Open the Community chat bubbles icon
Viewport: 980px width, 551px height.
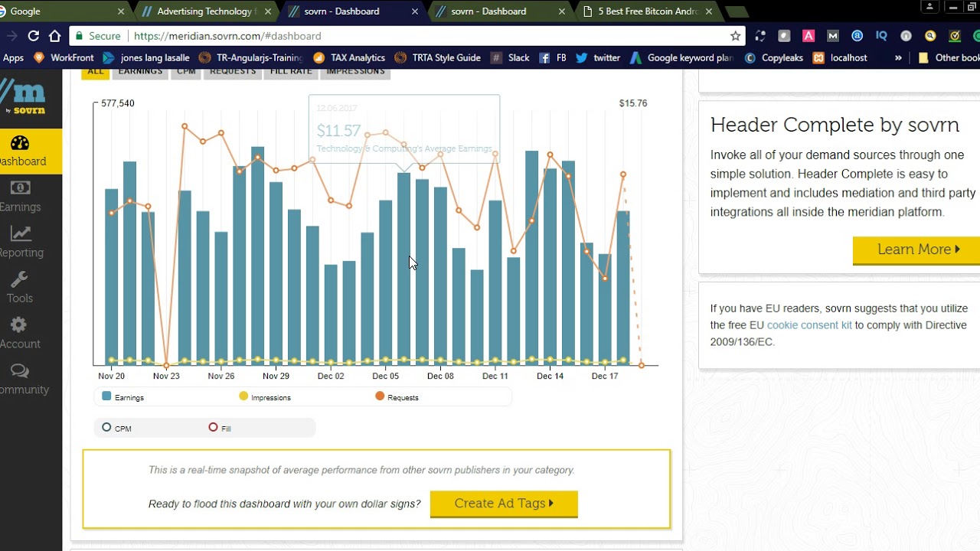click(x=20, y=371)
